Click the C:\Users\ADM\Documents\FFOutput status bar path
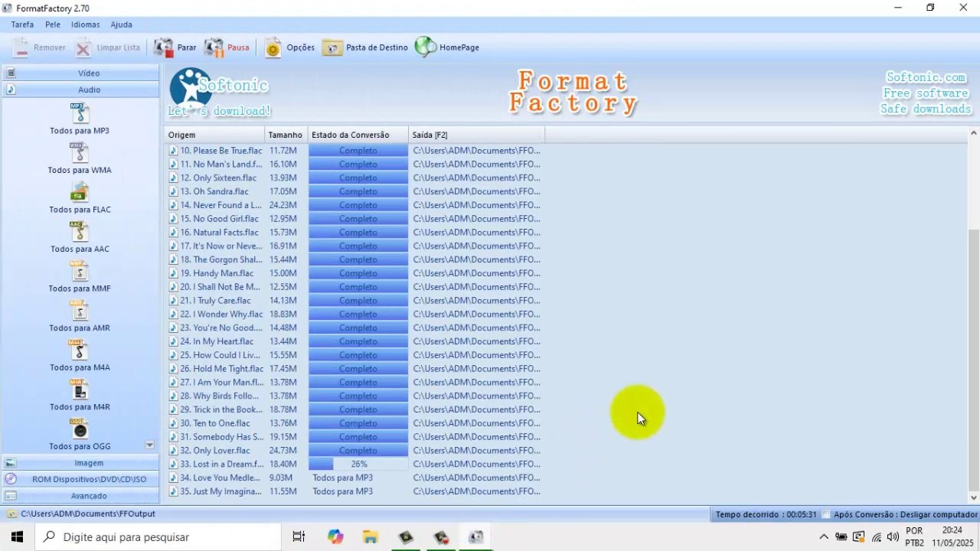This screenshot has height=551, width=980. click(88, 514)
